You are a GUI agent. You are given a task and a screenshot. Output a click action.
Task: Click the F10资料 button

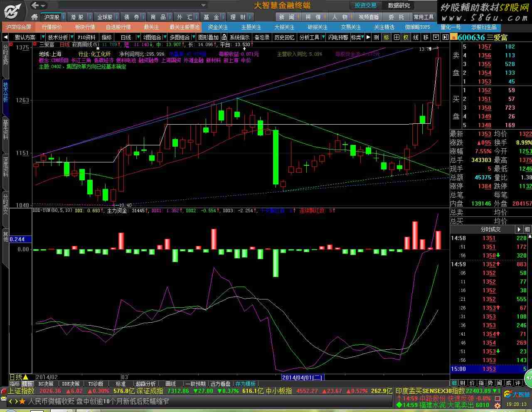(x=86, y=37)
